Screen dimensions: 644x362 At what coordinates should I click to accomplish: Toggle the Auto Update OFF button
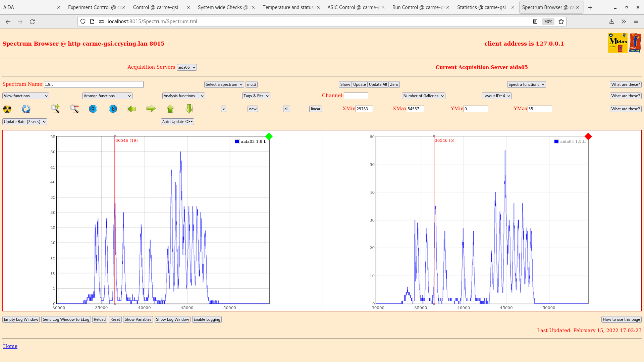(177, 122)
